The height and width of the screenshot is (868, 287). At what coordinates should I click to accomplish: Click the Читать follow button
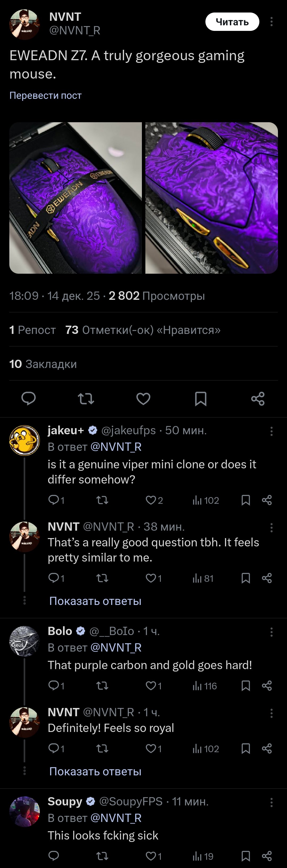tap(232, 22)
